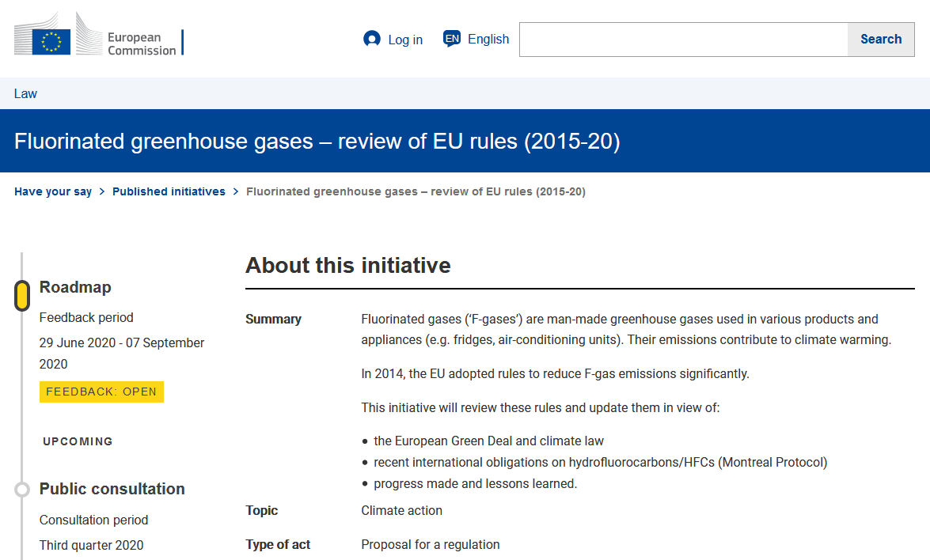
Task: Go to the Law section link
Action: [25, 93]
